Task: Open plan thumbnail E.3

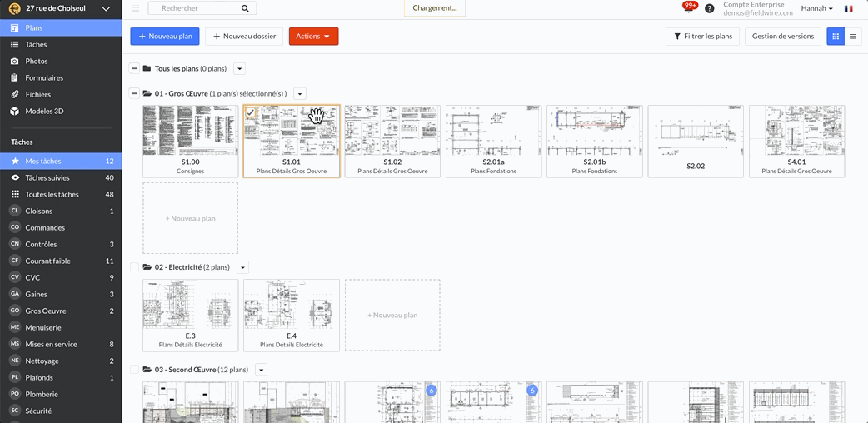Action: click(191, 315)
